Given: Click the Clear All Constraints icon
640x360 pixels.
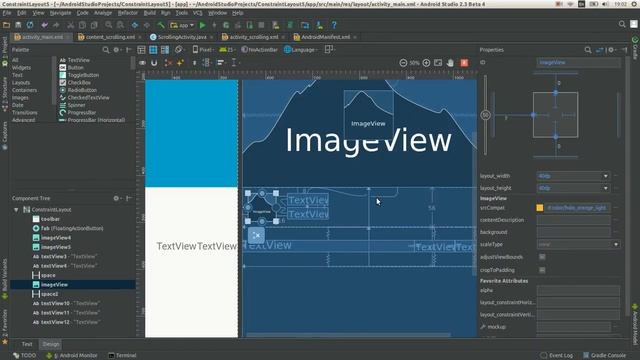Looking at the screenshot, I should pyautogui.click(x=168, y=63).
